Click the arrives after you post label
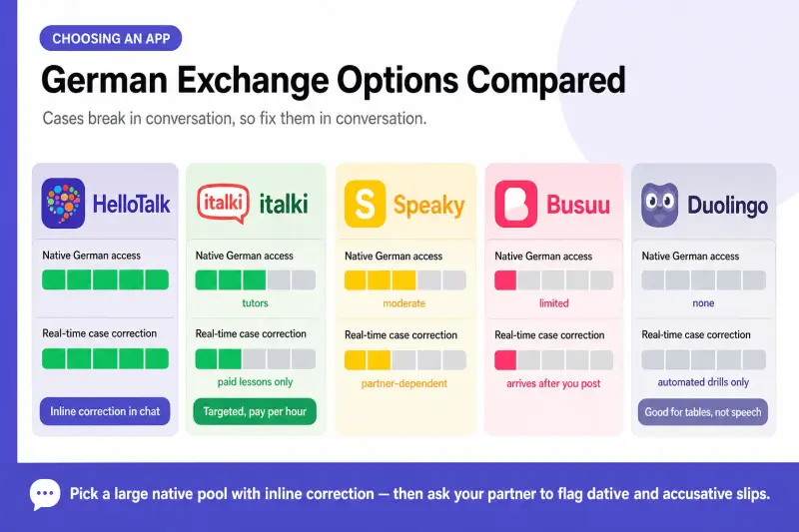Viewport: 799px width, 532px height. point(553,383)
